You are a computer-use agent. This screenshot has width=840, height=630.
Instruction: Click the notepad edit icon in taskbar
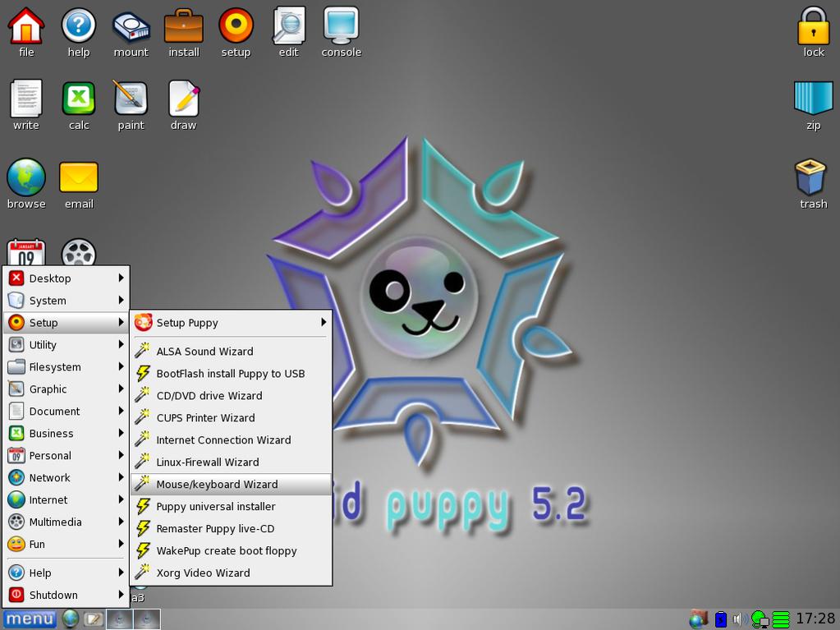tap(93, 619)
